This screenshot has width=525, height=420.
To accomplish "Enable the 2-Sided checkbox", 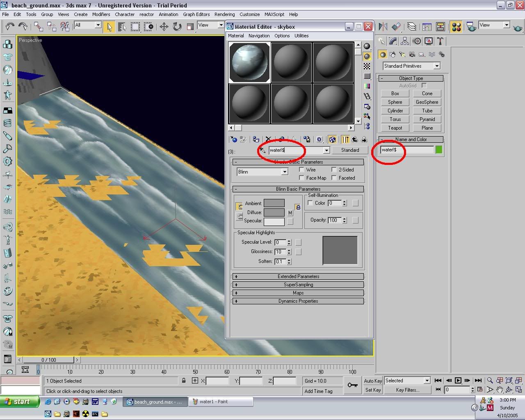I will click(334, 169).
